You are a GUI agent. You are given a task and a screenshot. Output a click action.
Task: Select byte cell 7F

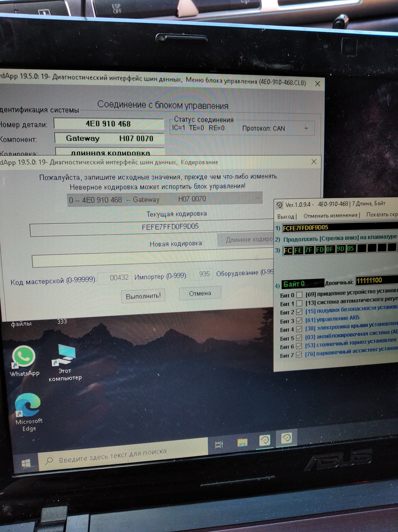309,250
